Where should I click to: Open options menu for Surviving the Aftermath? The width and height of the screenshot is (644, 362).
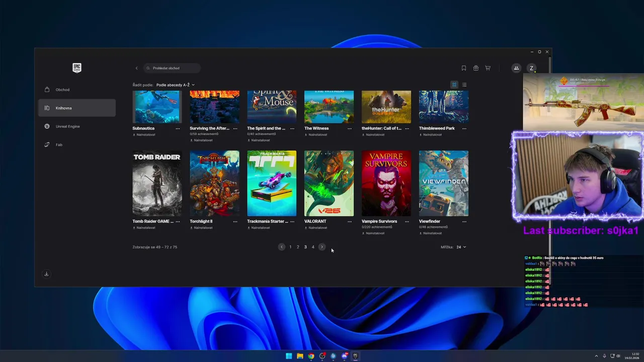coord(235,129)
